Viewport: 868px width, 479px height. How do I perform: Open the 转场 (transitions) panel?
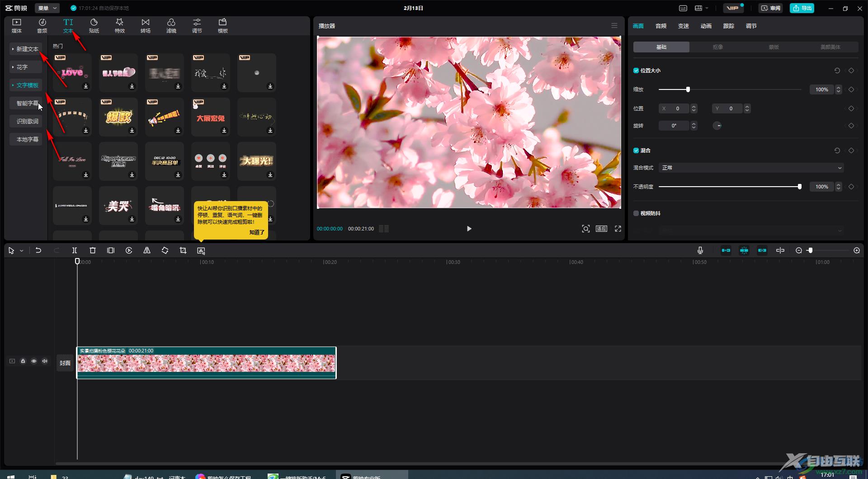[x=146, y=26]
